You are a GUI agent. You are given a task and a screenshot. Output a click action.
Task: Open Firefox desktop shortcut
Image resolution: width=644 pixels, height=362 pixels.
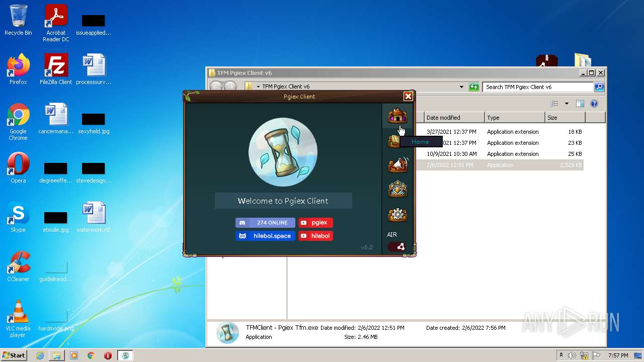(18, 69)
